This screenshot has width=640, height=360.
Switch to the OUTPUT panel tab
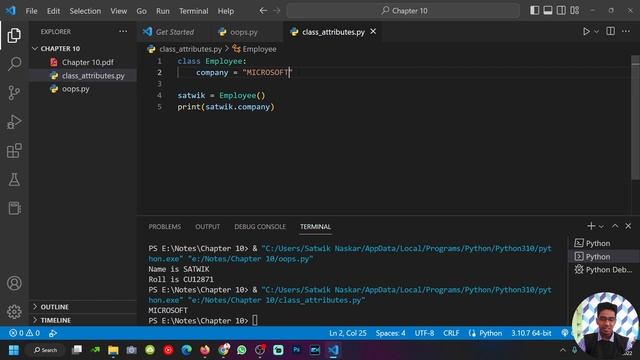[x=207, y=227]
